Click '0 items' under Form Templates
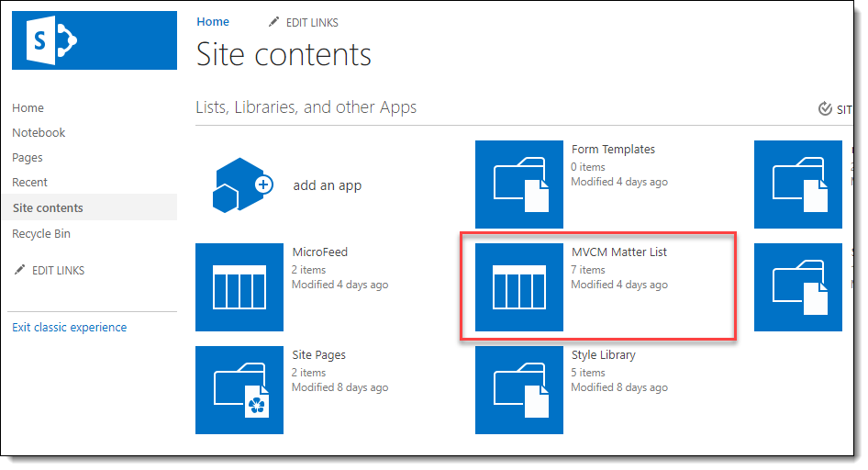This screenshot has height=470, width=868. pos(588,167)
